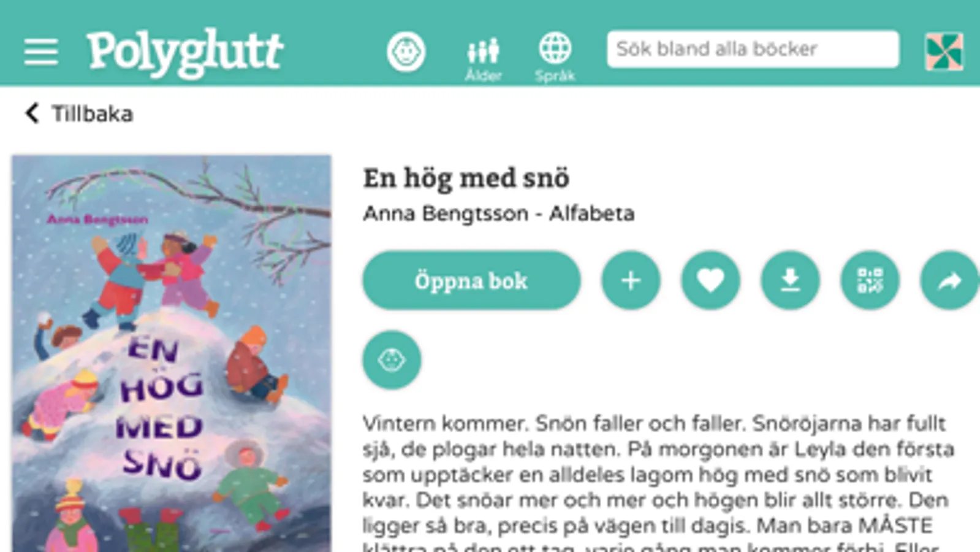This screenshot has height=552, width=980.
Task: Focus the 'Sök bland alla böcker' search field
Action: tap(753, 49)
